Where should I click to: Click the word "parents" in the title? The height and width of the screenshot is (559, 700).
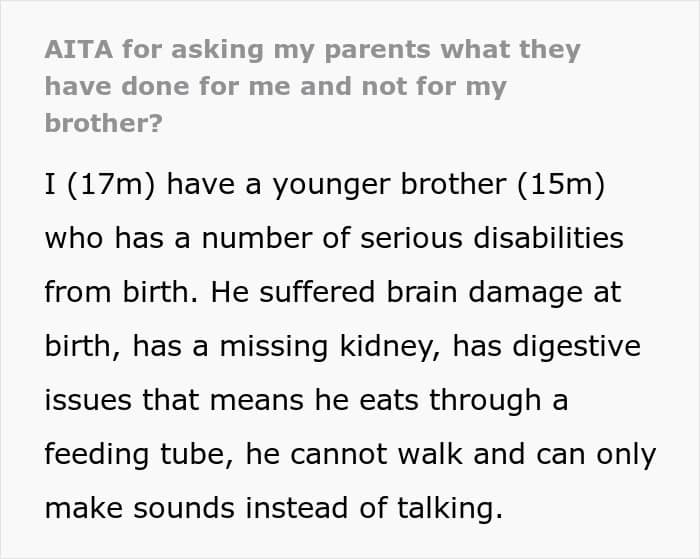click(377, 50)
